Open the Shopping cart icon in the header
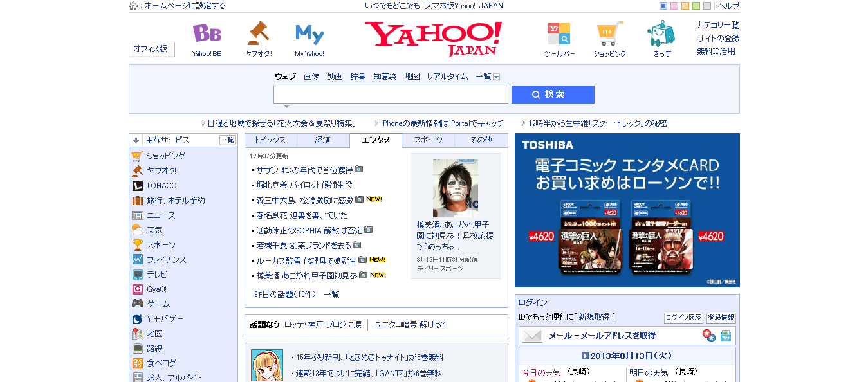Image resolution: width=868 pixels, height=382 pixels. click(609, 33)
